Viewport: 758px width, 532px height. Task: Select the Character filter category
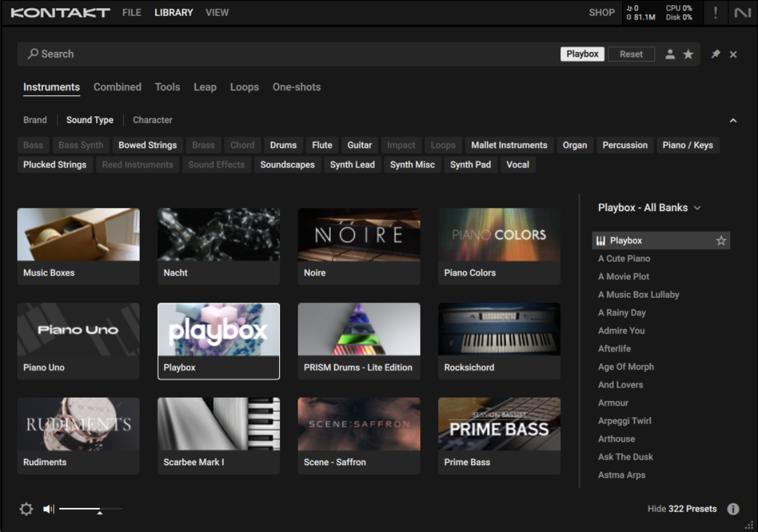(x=152, y=120)
